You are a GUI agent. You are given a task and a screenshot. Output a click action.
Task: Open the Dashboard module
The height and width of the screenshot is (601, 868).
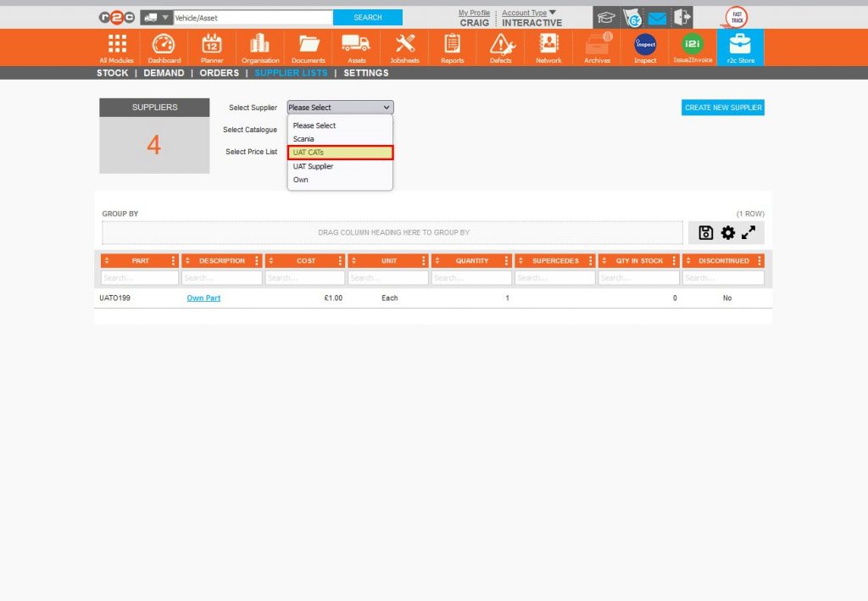(164, 47)
